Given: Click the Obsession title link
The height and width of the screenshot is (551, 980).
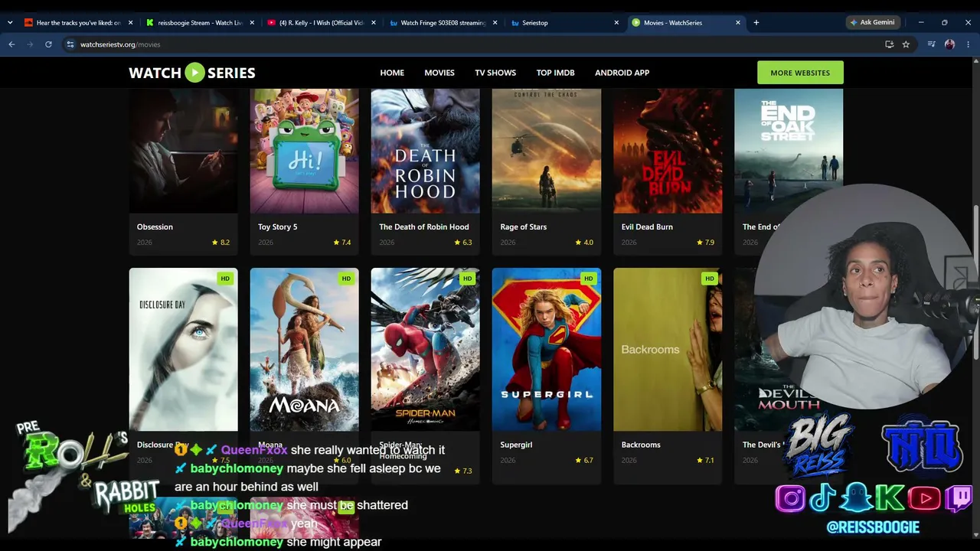Looking at the screenshot, I should click(x=155, y=227).
